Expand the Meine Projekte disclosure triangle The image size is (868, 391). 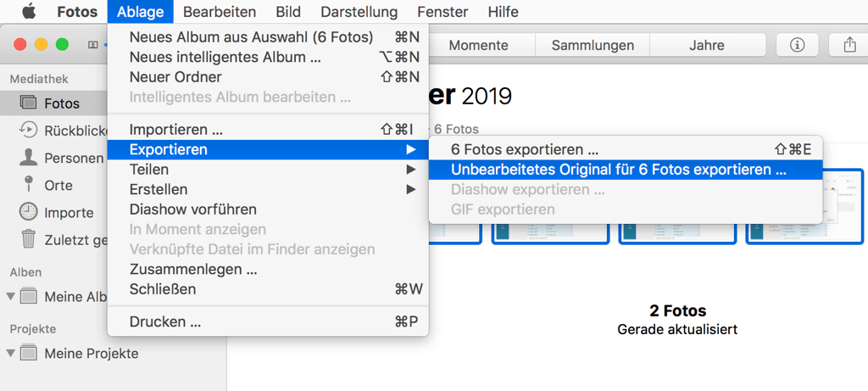click(10, 353)
